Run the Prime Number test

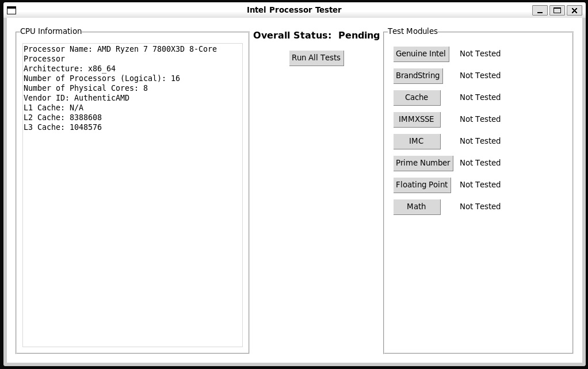(423, 163)
